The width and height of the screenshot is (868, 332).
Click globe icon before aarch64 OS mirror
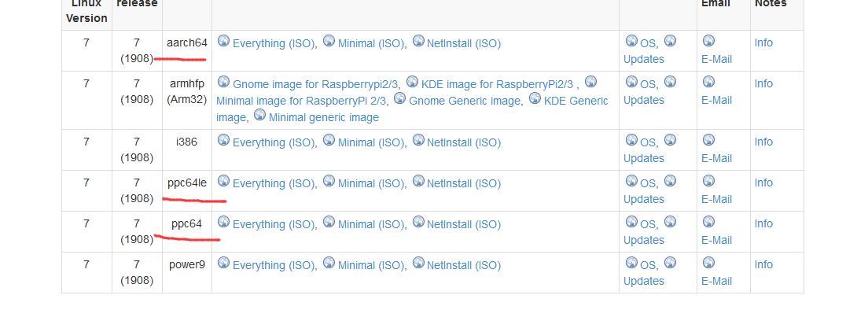(x=631, y=41)
